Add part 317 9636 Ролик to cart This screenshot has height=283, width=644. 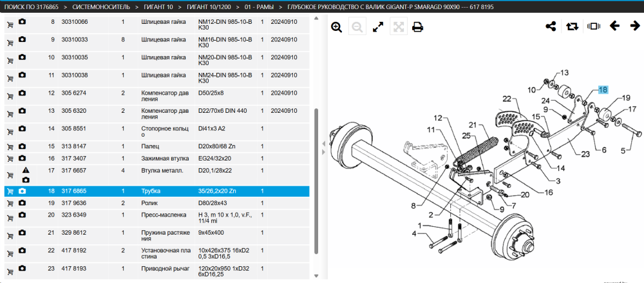10,204
